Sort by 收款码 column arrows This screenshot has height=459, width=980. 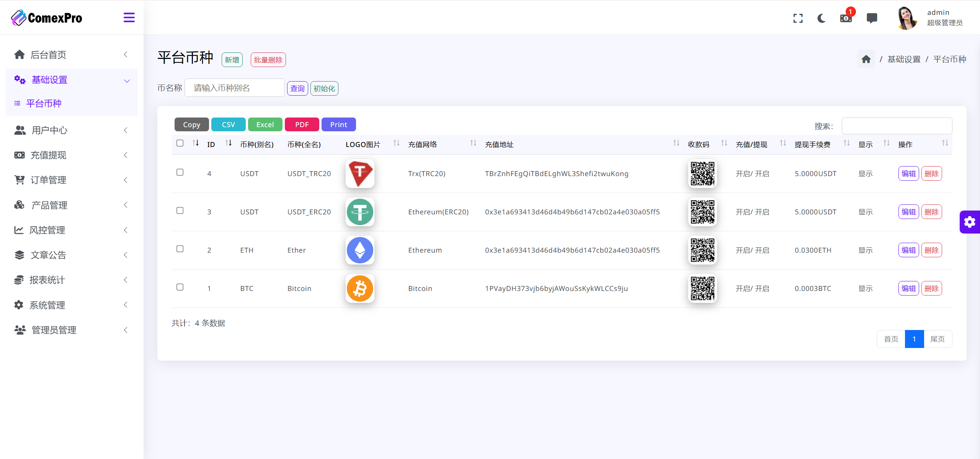point(724,143)
